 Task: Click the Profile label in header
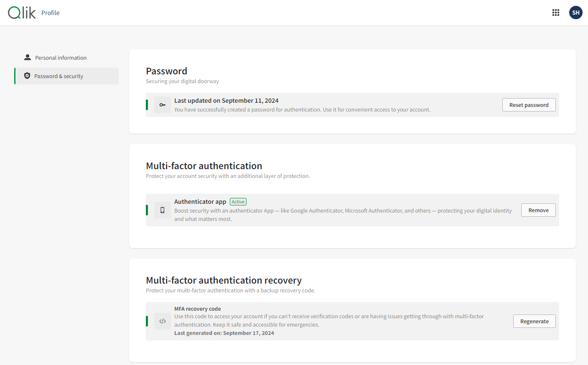(x=51, y=13)
